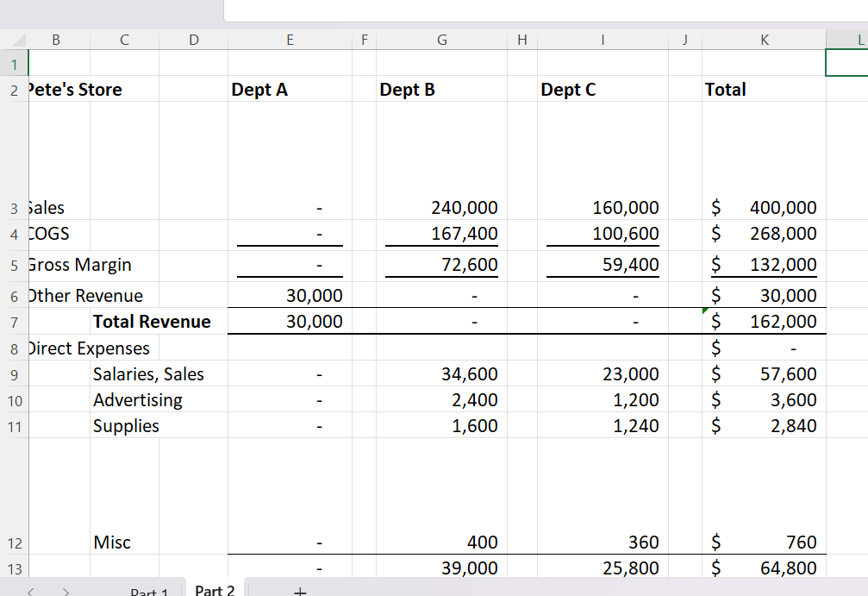Select column E header
Image resolution: width=868 pixels, height=596 pixels.
[x=290, y=39]
